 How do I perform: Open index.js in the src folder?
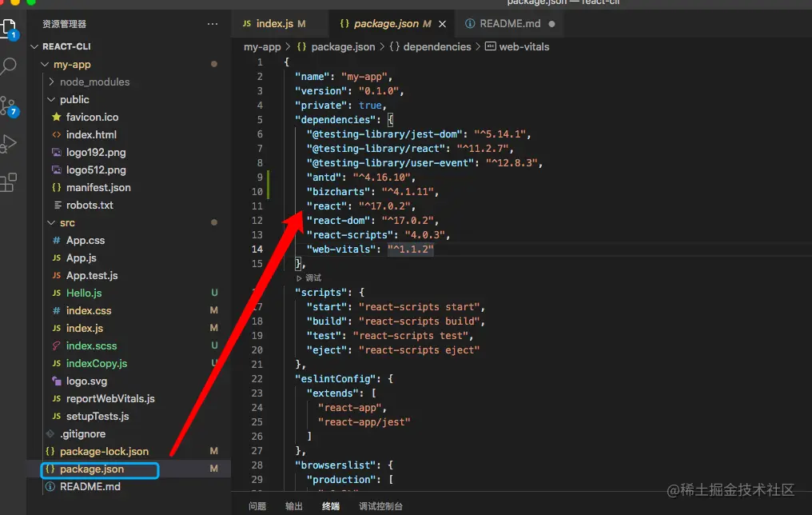pyautogui.click(x=85, y=329)
